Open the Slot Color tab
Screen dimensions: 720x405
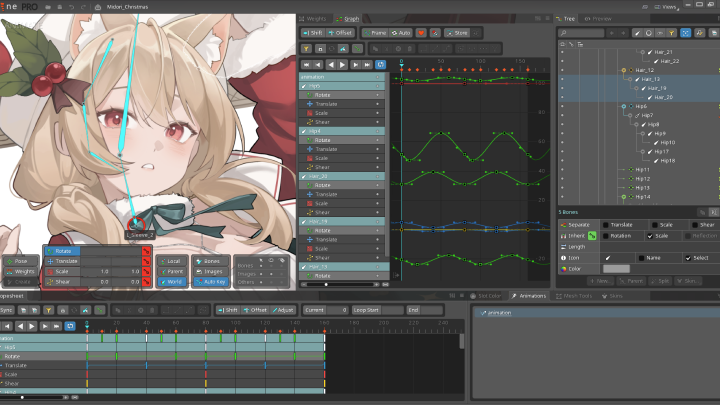[x=485, y=296]
